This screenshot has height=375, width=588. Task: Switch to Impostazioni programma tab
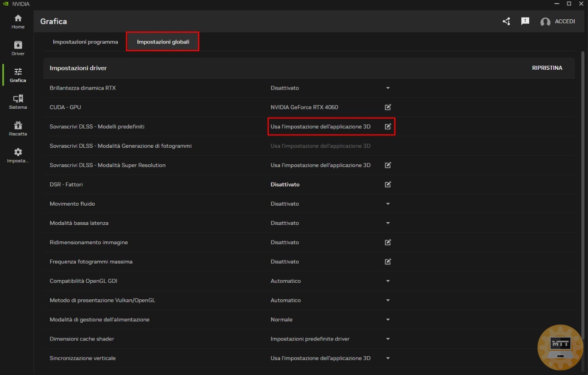85,42
